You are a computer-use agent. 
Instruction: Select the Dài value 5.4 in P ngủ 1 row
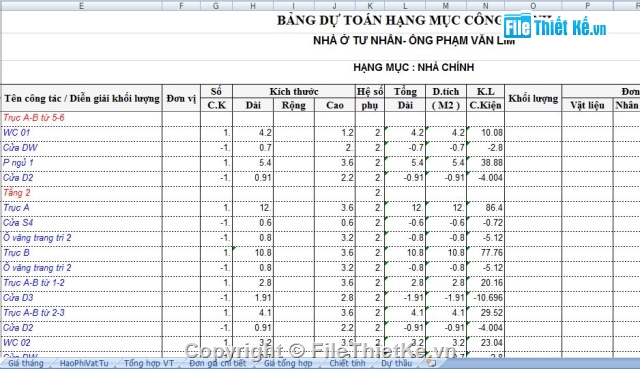tap(265, 163)
